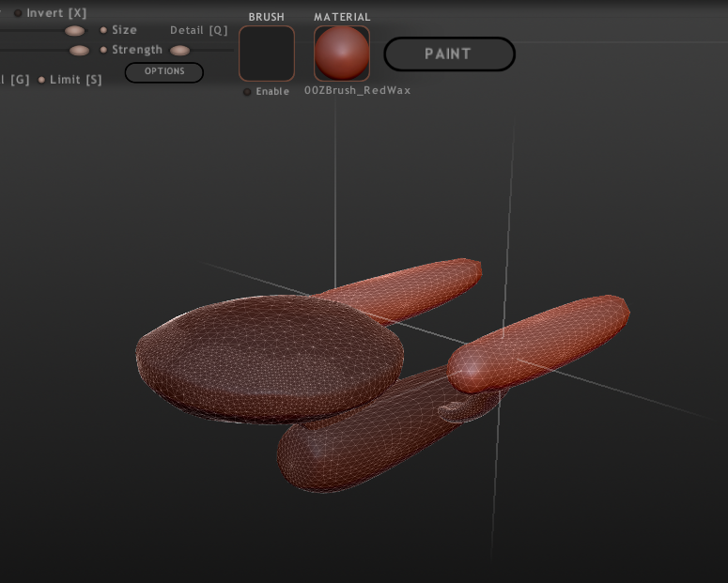Image resolution: width=728 pixels, height=583 pixels.
Task: Click the Detail [Q] label
Action: [199, 30]
